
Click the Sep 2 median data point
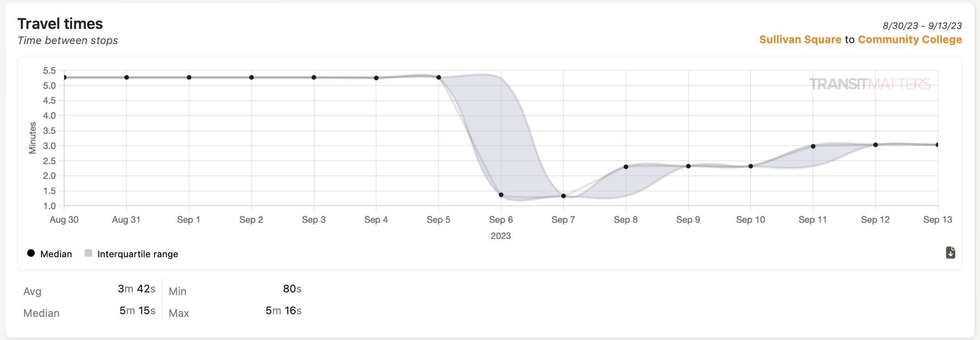click(x=251, y=77)
